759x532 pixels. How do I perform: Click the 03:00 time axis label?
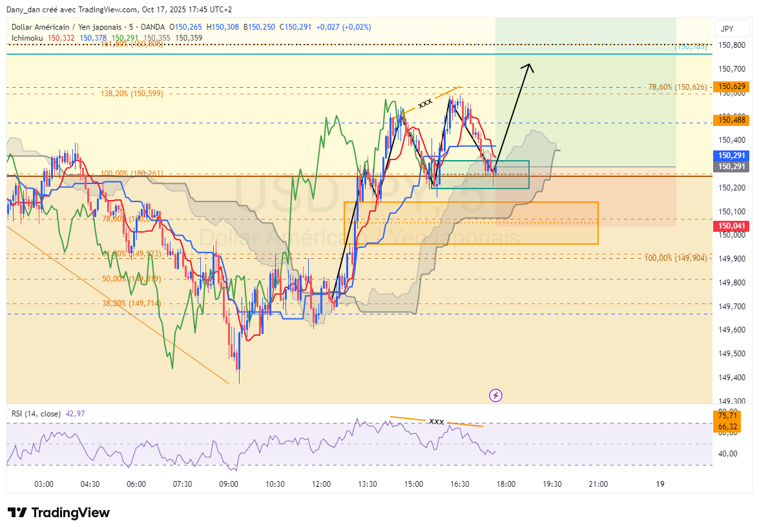[x=44, y=484]
